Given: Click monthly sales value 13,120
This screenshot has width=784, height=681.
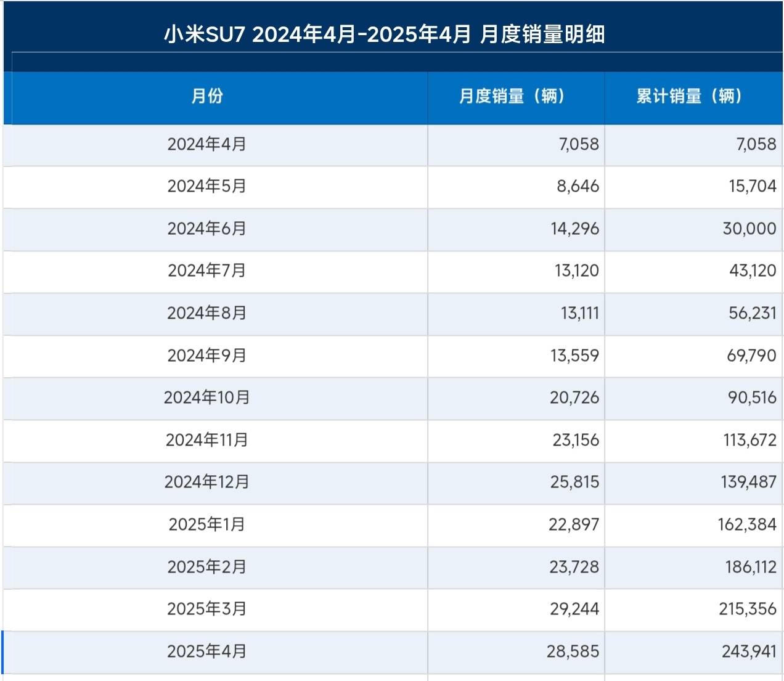Looking at the screenshot, I should point(577,271).
